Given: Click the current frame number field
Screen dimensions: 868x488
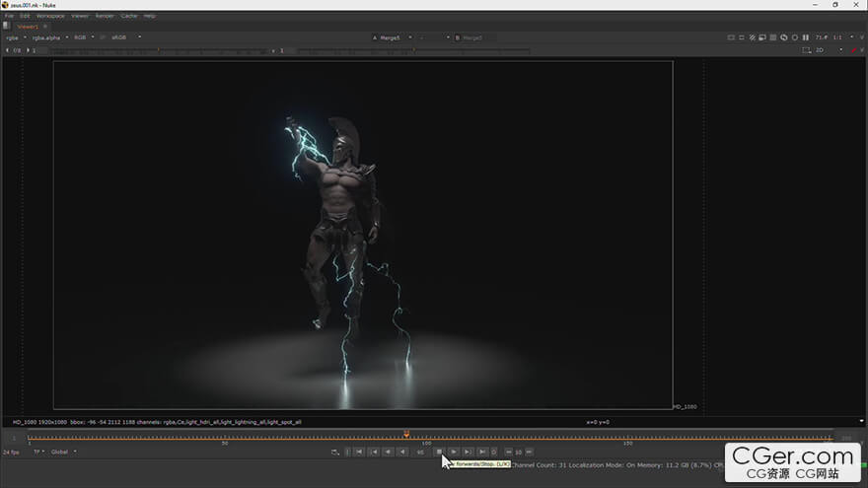Looking at the screenshot, I should coord(421,453).
